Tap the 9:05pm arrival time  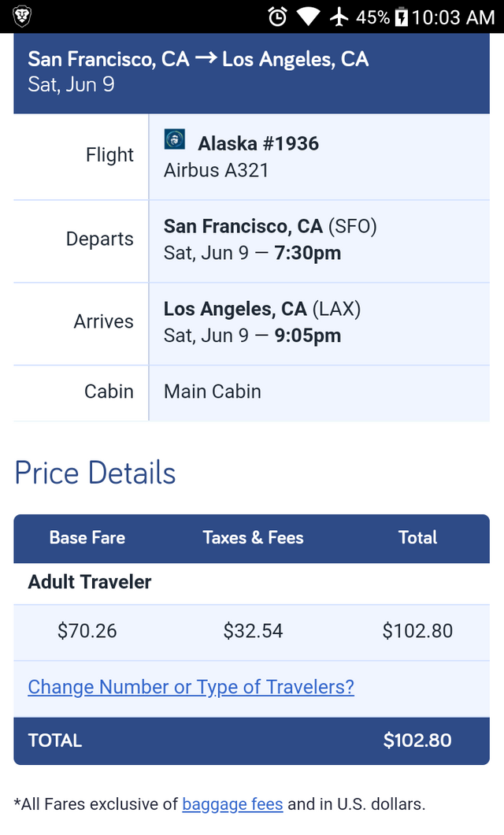[x=307, y=336]
